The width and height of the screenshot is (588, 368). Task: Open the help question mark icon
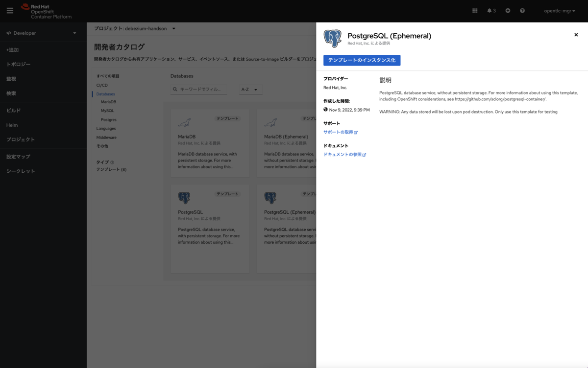pyautogui.click(x=522, y=10)
